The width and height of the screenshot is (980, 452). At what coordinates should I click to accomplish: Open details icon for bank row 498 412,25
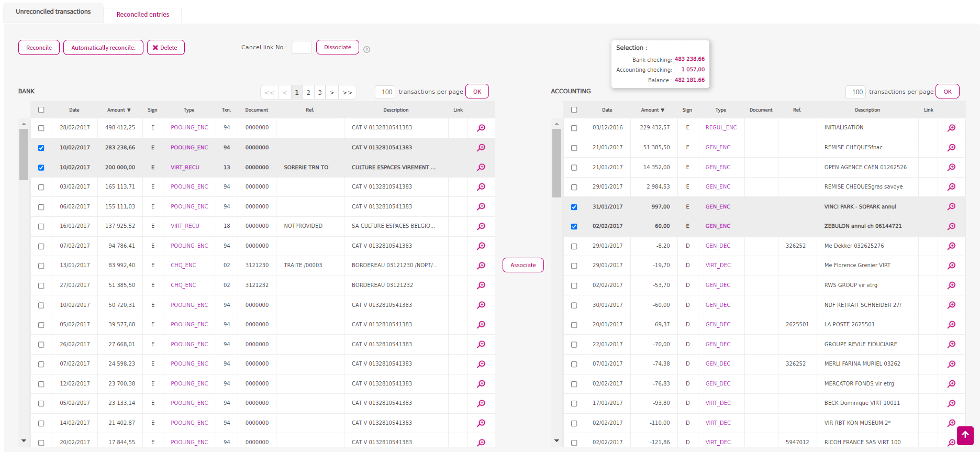(x=481, y=128)
